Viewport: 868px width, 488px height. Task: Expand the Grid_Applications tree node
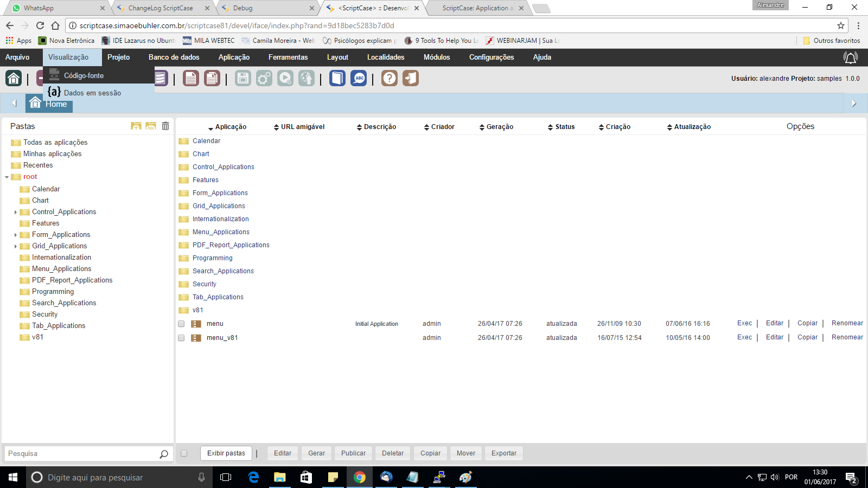tap(16, 247)
